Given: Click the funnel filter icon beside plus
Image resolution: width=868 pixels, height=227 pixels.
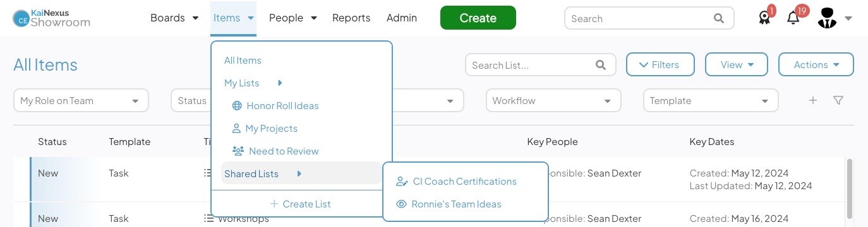Looking at the screenshot, I should 838,100.
